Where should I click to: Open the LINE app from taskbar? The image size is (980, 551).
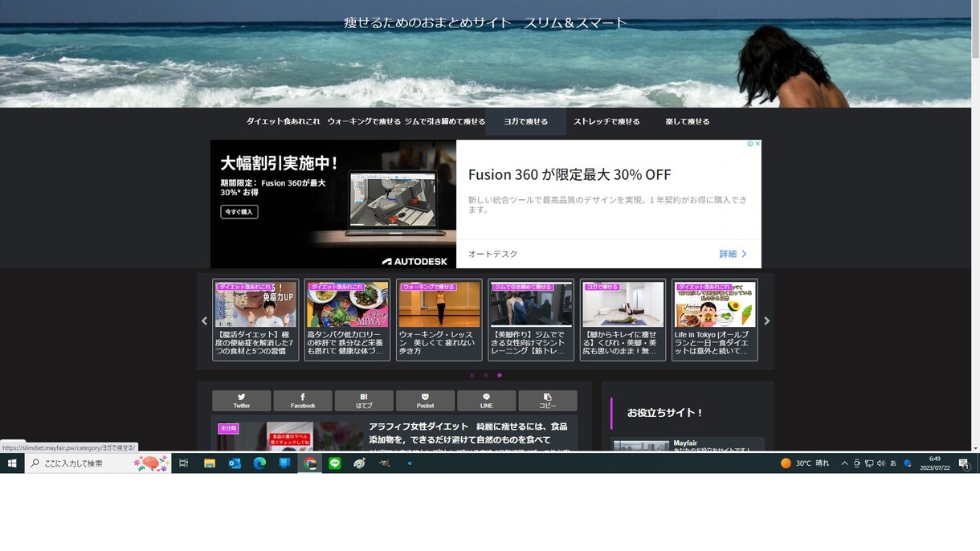[335, 463]
